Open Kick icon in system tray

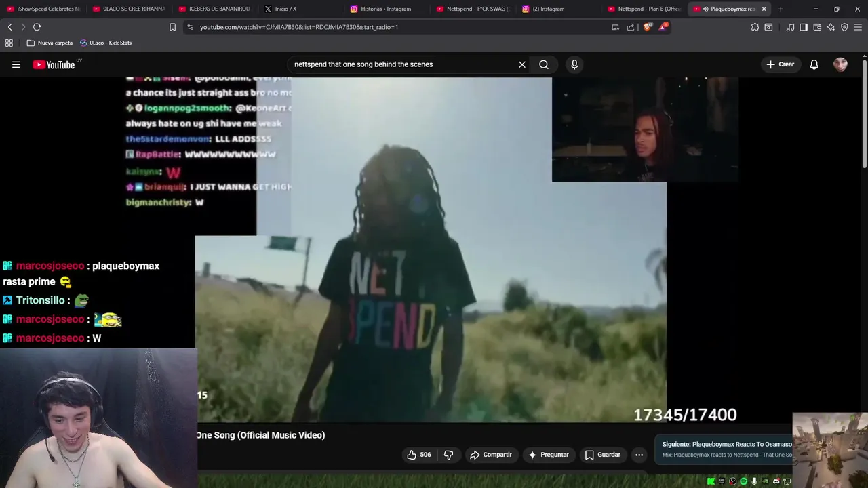click(711, 481)
